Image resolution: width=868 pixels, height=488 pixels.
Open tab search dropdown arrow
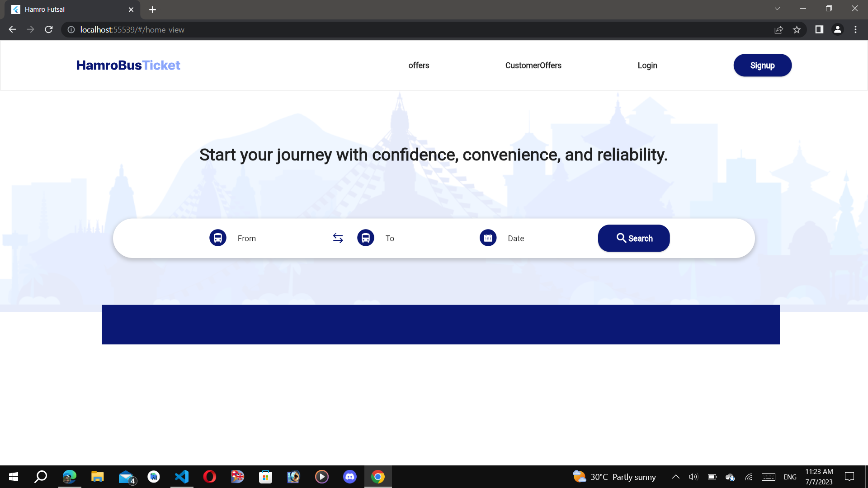click(777, 9)
